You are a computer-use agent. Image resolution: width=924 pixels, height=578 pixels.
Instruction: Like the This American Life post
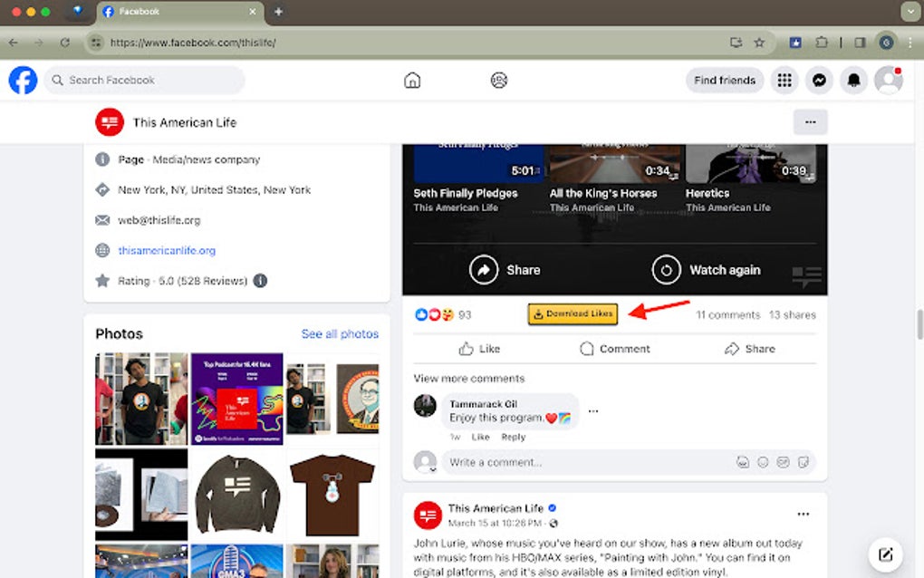(x=479, y=349)
